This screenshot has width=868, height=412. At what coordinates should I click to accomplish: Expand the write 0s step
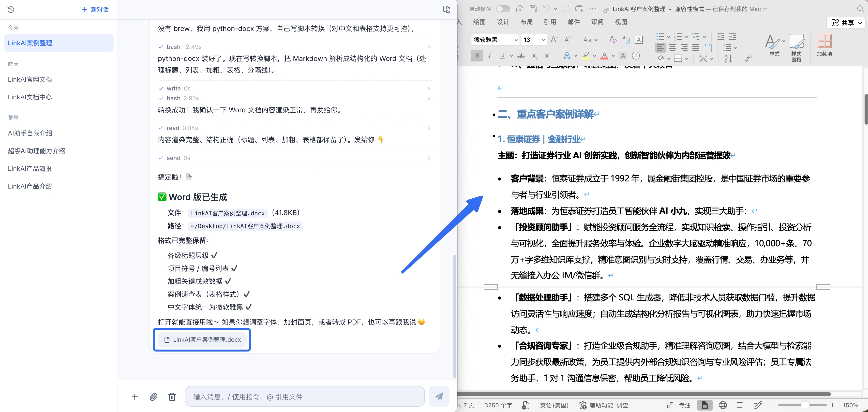coord(295,88)
